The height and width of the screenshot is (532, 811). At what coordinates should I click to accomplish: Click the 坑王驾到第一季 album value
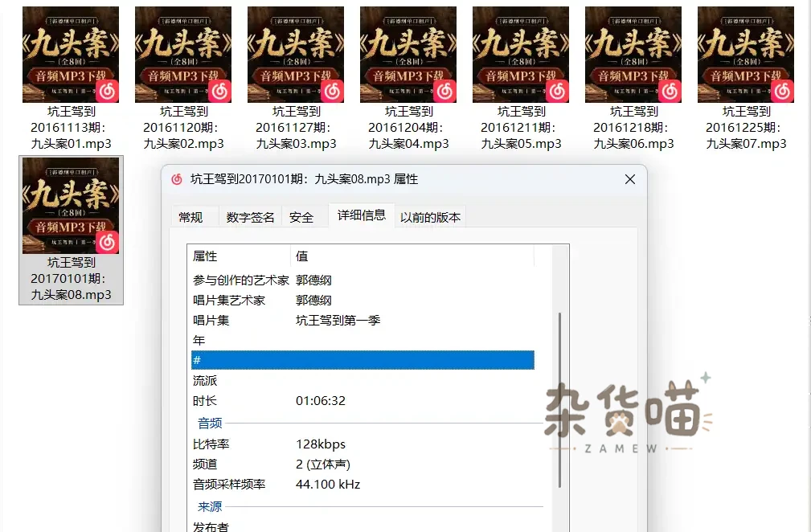click(x=338, y=321)
